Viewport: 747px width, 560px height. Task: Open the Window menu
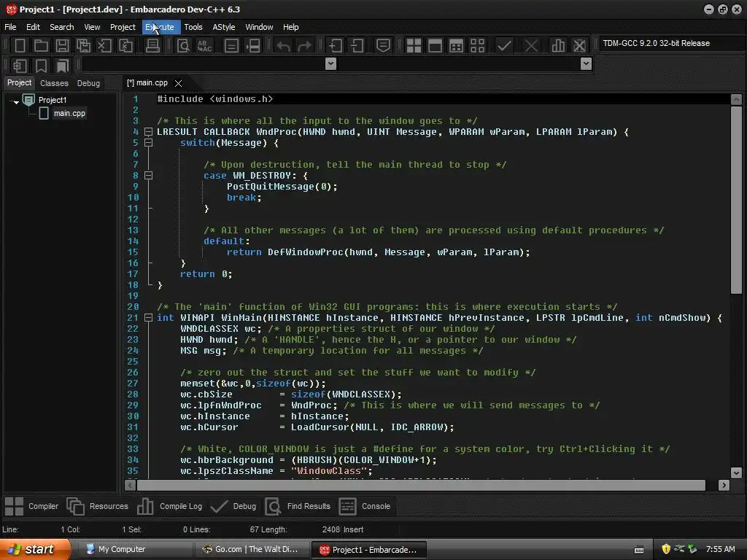click(x=259, y=27)
